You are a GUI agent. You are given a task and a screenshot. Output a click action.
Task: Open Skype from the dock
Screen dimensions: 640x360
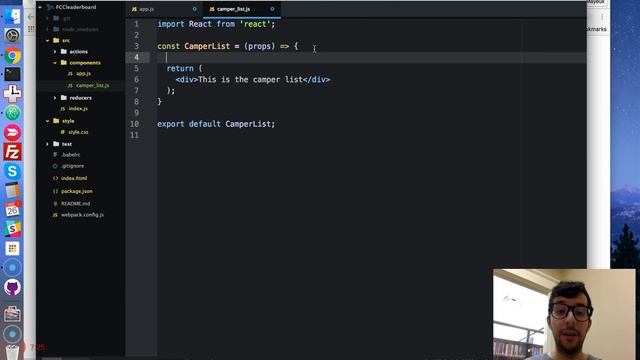12,171
